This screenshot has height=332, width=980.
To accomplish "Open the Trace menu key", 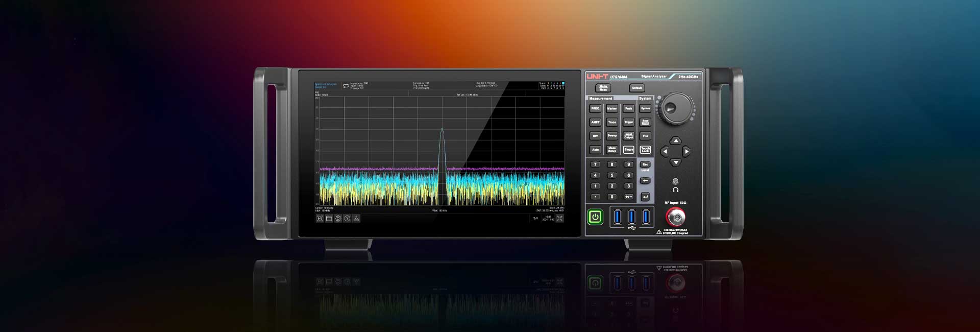I will pyautogui.click(x=612, y=122).
